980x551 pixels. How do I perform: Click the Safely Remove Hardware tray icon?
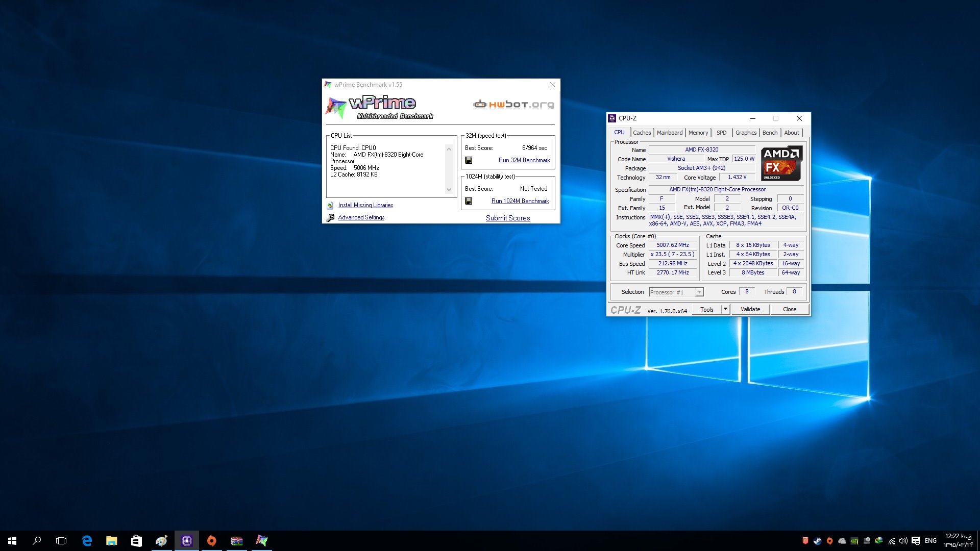[867, 541]
